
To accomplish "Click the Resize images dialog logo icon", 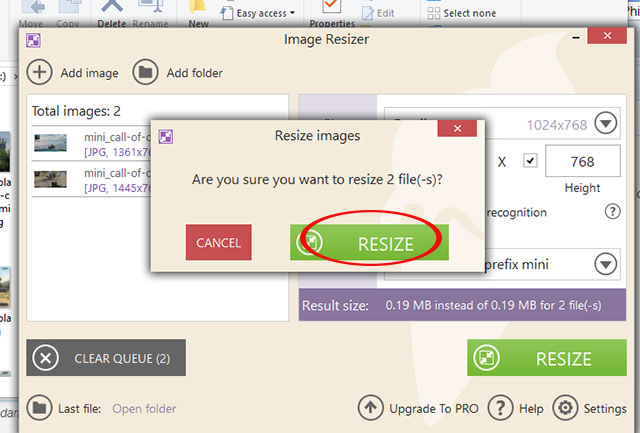I will [166, 136].
